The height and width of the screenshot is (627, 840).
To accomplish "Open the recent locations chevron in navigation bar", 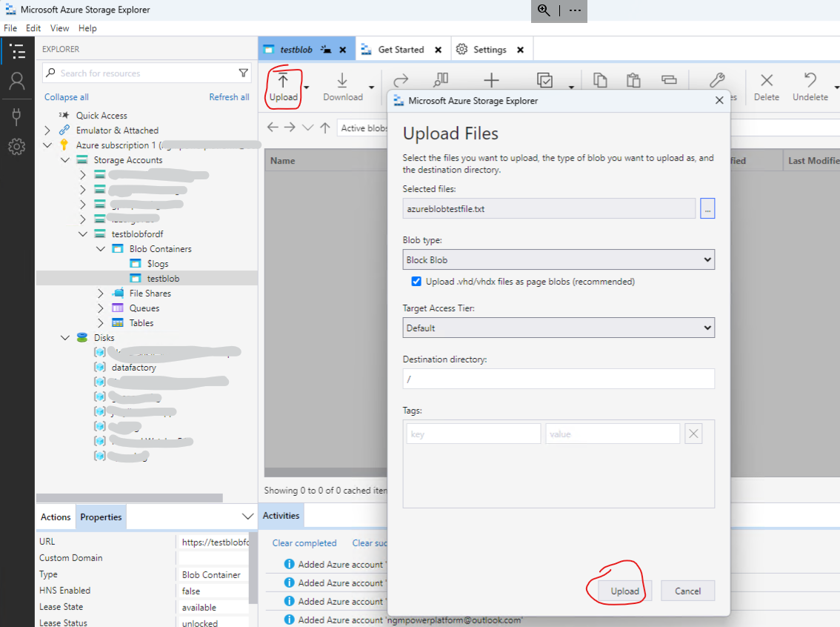I will (x=307, y=127).
